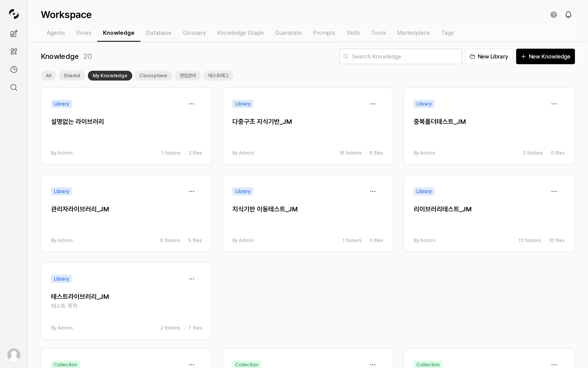Click '2 folders' on 테스트라이브러리_JM card
The image size is (588, 368).
click(170, 328)
